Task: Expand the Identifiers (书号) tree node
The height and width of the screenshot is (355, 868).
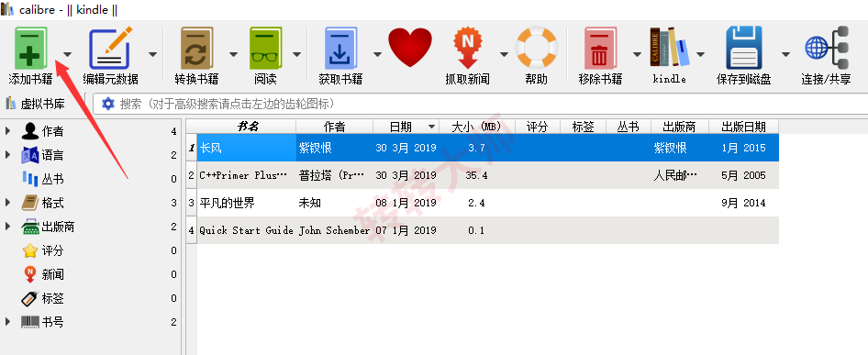Action: [x=7, y=322]
